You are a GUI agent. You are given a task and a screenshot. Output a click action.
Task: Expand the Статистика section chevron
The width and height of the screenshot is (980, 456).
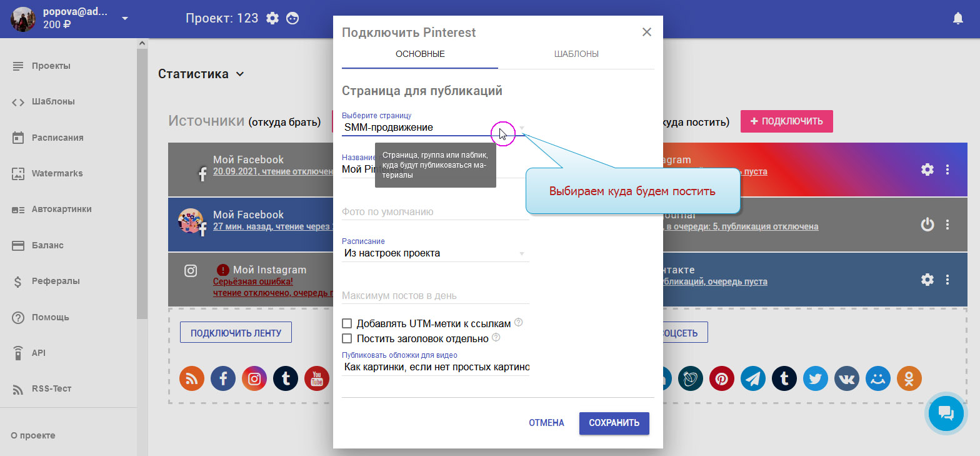point(240,74)
